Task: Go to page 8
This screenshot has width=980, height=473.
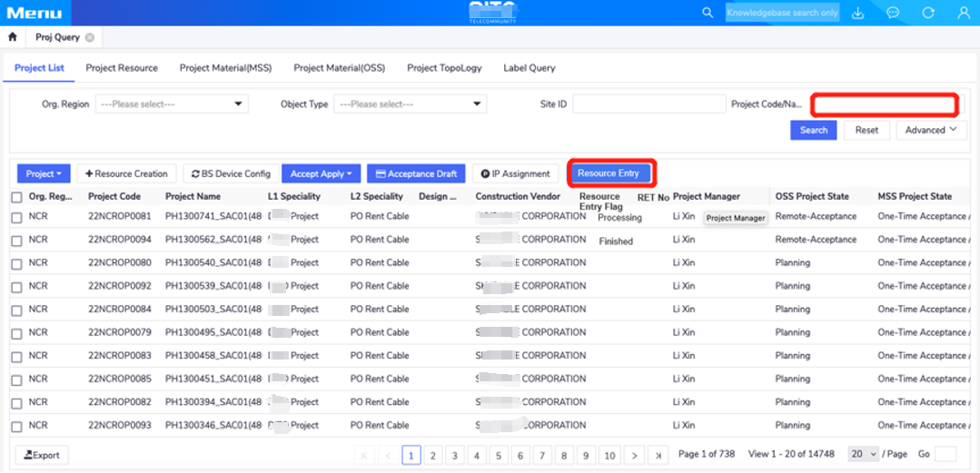Action: [564, 456]
